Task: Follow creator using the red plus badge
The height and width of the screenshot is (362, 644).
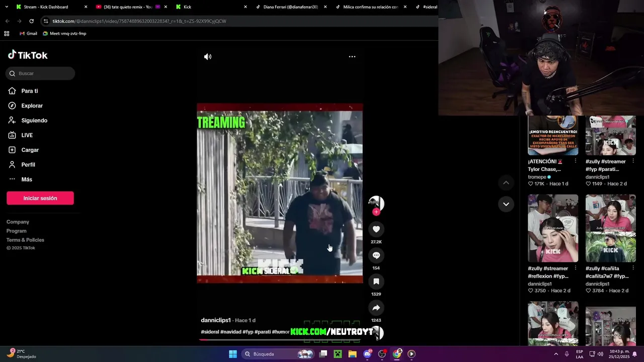Action: click(376, 212)
